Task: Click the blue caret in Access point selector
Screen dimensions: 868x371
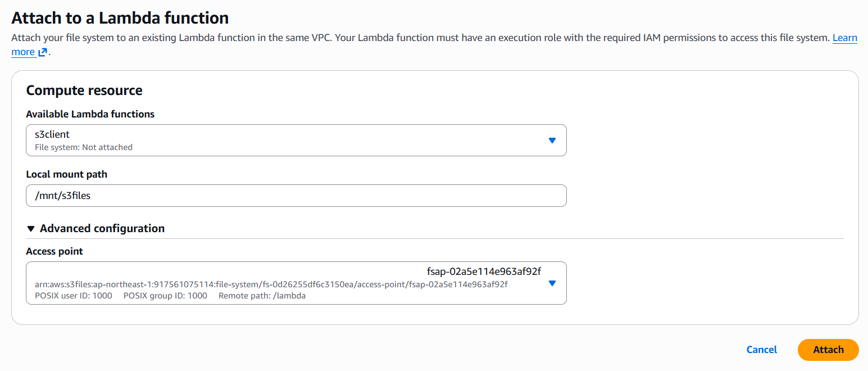Action: click(x=552, y=283)
